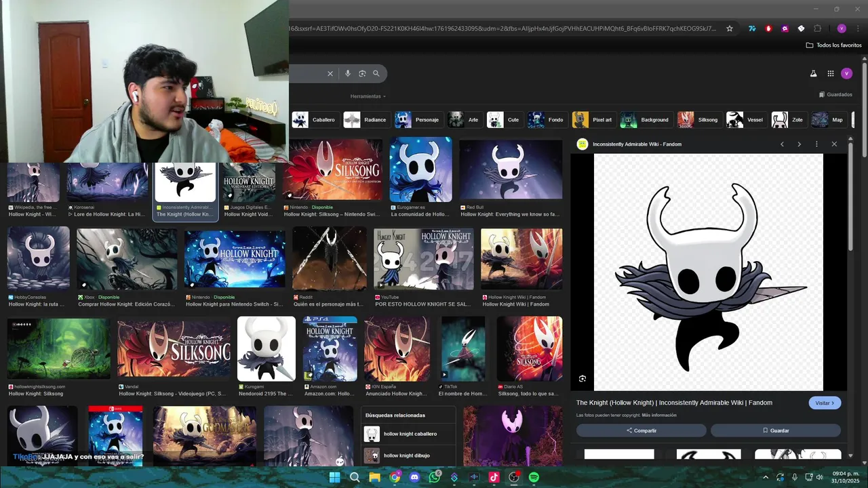Filter results by the Cute chip
The image size is (868, 488).
pos(504,120)
